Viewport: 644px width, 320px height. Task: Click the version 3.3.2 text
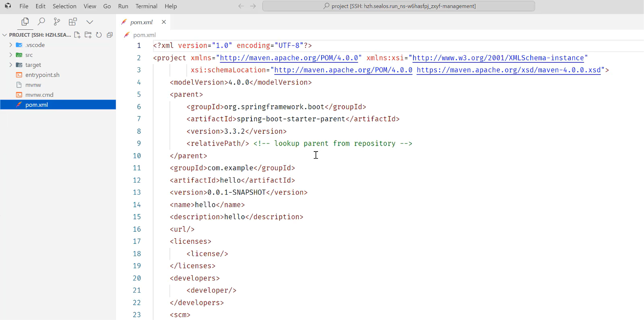click(x=235, y=131)
